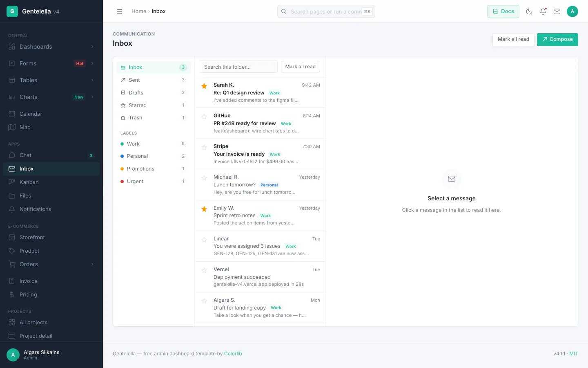Open notifications bell icon
Viewport: 588px width, 368px height.
tap(543, 11)
